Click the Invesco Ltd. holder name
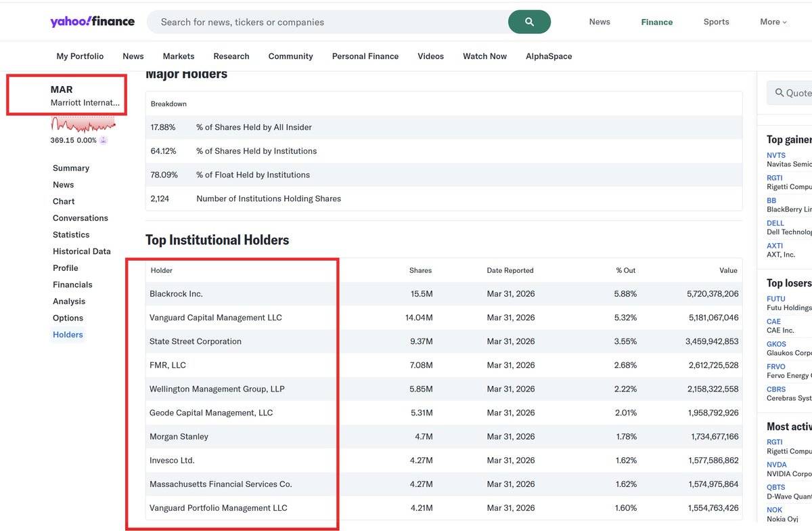 172,460
